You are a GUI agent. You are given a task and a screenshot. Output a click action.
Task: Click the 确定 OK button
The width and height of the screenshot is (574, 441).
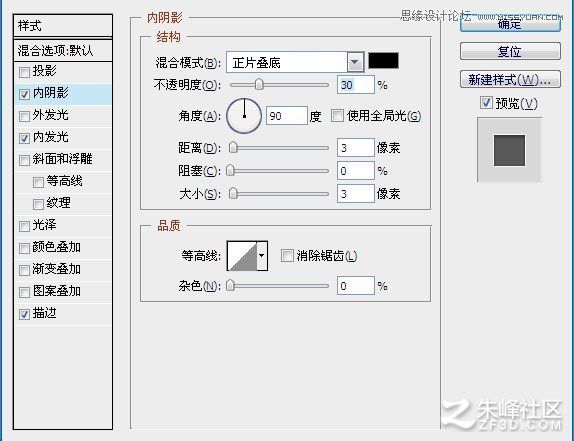click(x=510, y=24)
